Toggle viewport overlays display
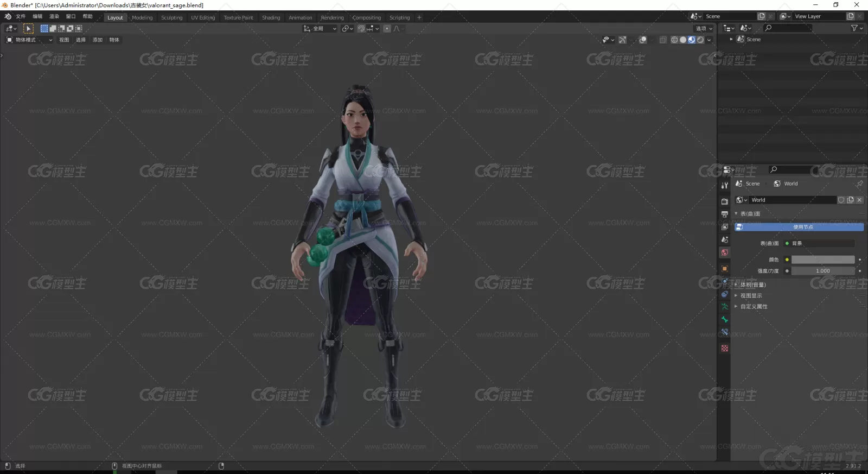 pos(643,40)
